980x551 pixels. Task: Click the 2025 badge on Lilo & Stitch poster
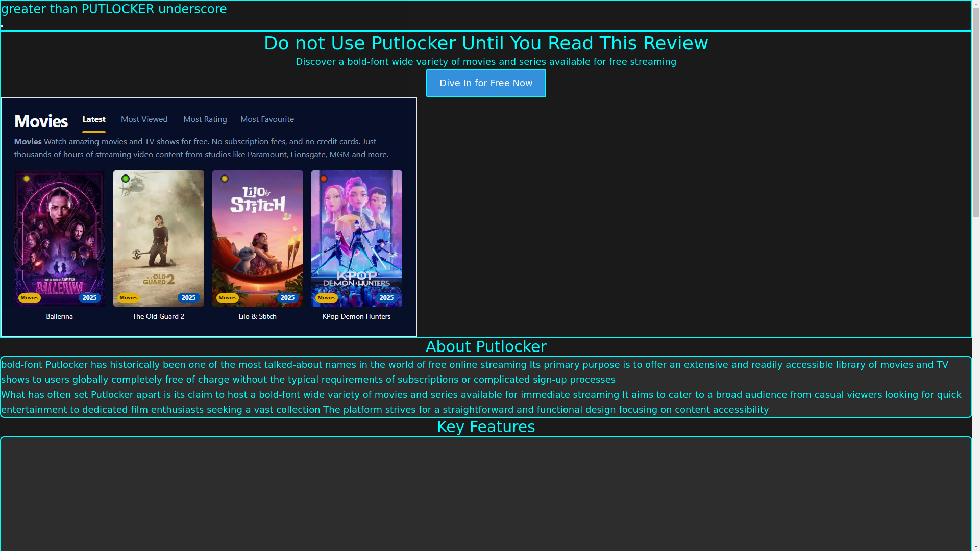pyautogui.click(x=288, y=298)
